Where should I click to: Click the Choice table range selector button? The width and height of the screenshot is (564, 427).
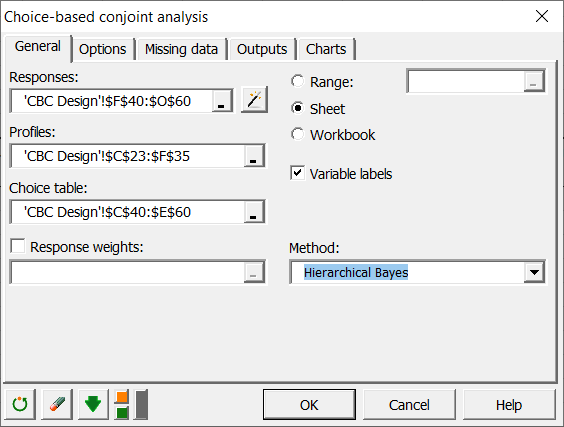[x=254, y=212]
